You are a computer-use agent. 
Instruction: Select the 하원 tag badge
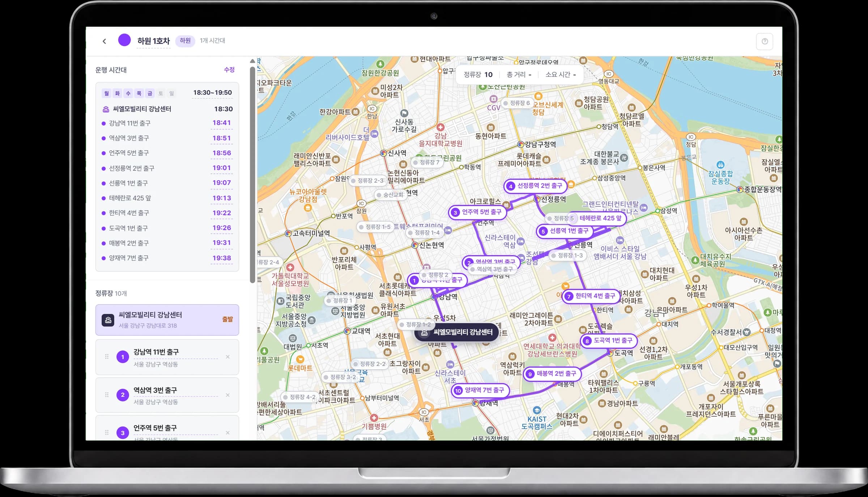[185, 41]
